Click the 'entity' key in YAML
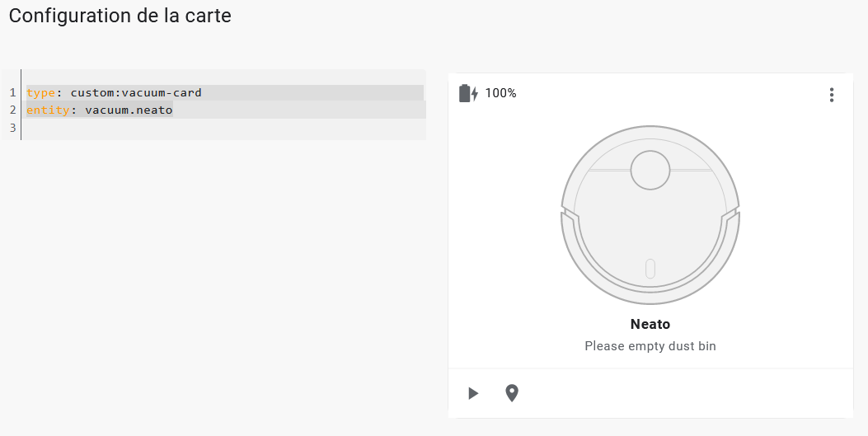868x436 pixels. click(x=48, y=110)
